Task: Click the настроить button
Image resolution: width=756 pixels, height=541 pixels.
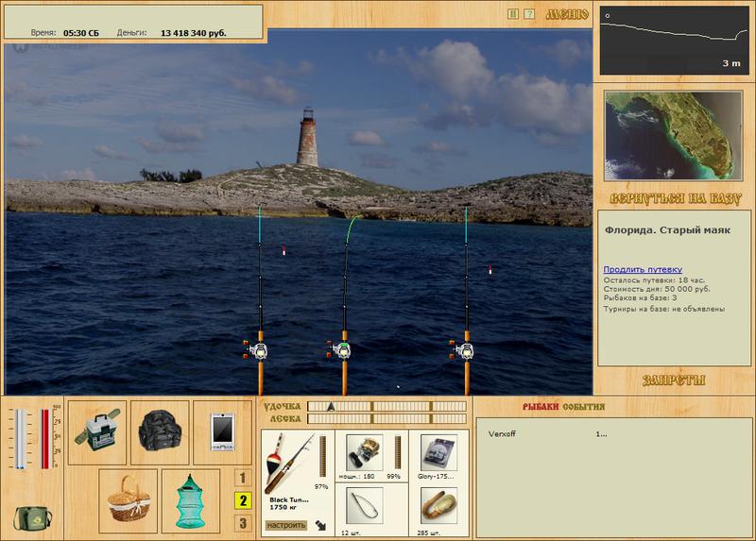Action: [286, 525]
